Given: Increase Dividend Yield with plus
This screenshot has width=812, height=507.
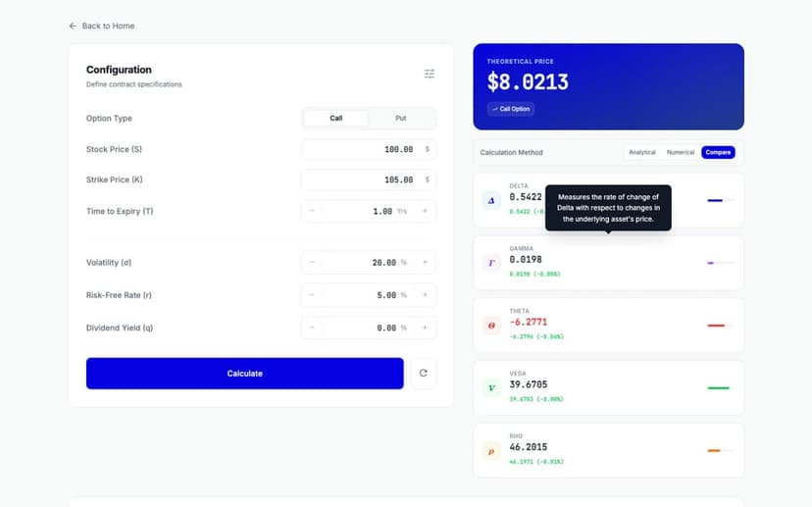Looking at the screenshot, I should [426, 328].
